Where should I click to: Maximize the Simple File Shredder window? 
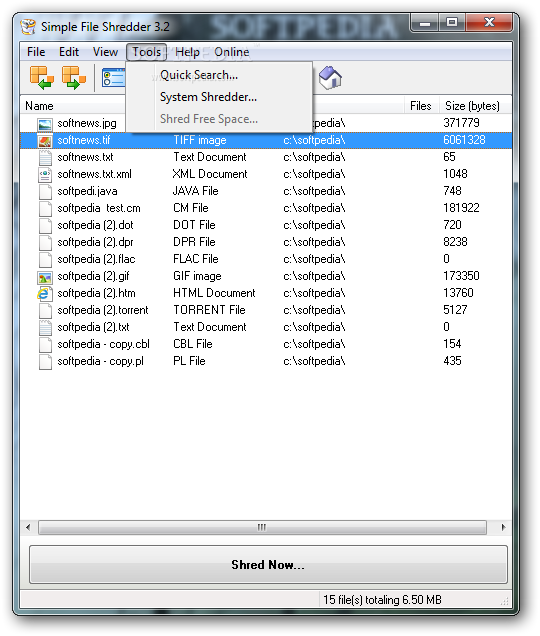[x=452, y=23]
